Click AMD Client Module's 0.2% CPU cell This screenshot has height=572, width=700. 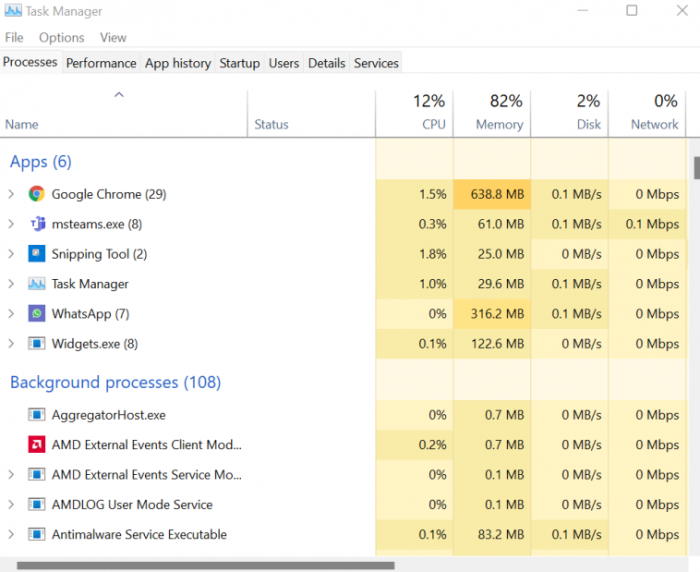click(x=414, y=445)
